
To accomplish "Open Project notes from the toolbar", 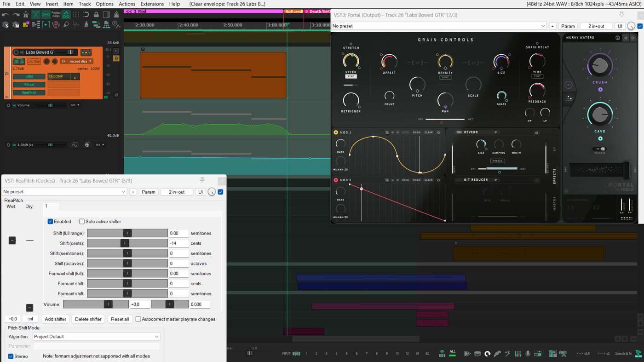I will tap(56, 15).
